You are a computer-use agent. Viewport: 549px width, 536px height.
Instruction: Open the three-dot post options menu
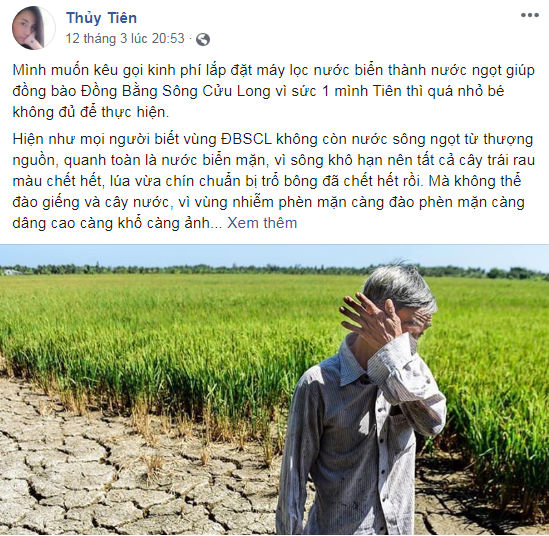[x=529, y=15]
